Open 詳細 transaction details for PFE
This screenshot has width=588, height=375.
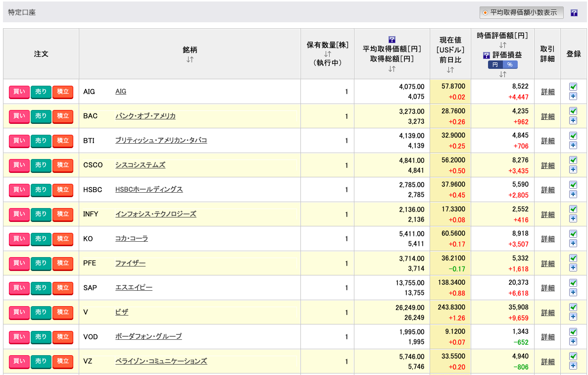click(x=547, y=264)
